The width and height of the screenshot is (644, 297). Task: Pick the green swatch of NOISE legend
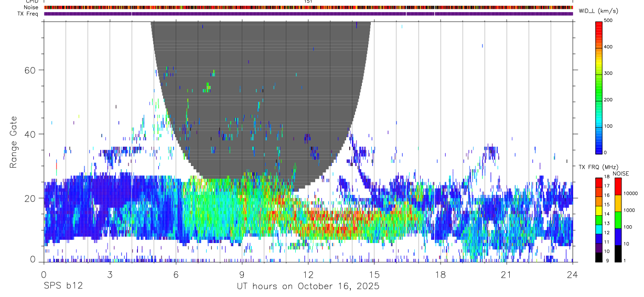tap(618, 220)
